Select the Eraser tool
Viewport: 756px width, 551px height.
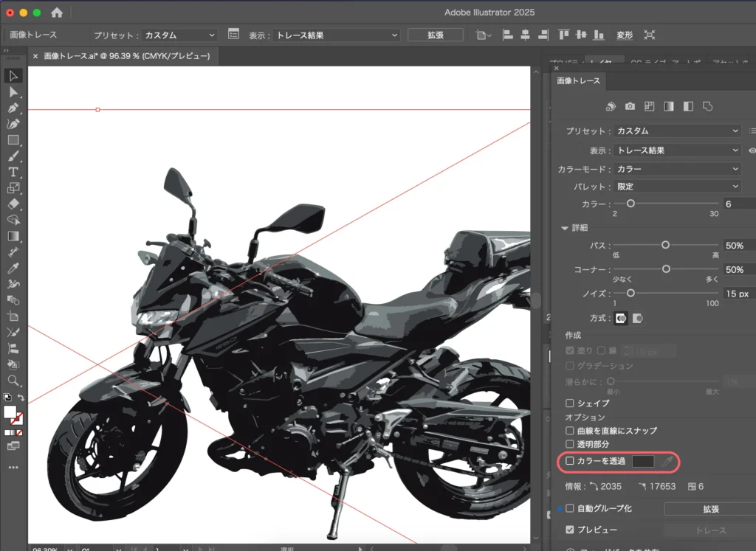[13, 204]
